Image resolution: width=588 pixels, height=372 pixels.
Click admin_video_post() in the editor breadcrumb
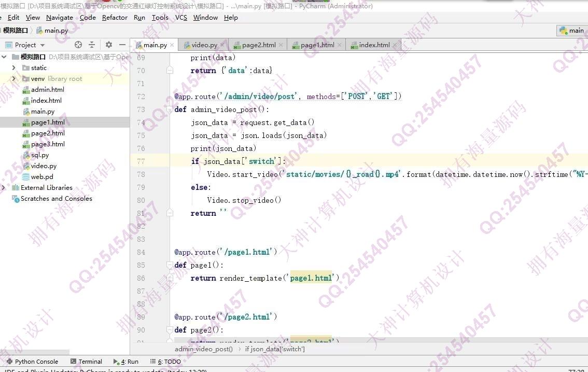tap(204, 349)
